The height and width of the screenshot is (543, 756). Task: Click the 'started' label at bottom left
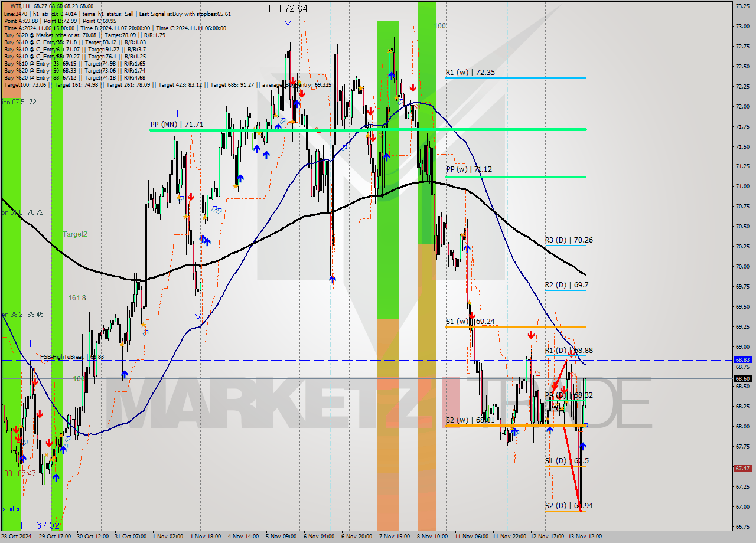pyautogui.click(x=11, y=508)
